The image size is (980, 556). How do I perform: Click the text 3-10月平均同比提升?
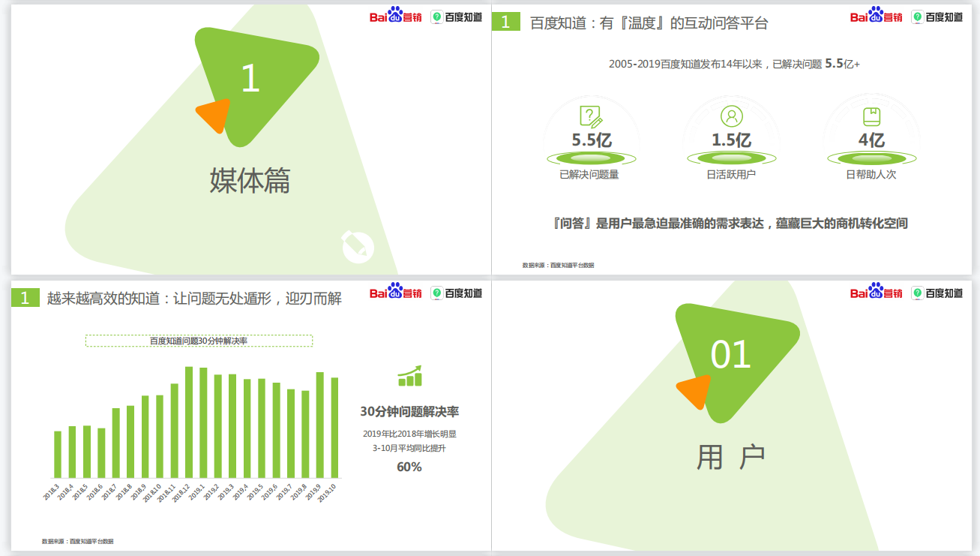tap(409, 448)
